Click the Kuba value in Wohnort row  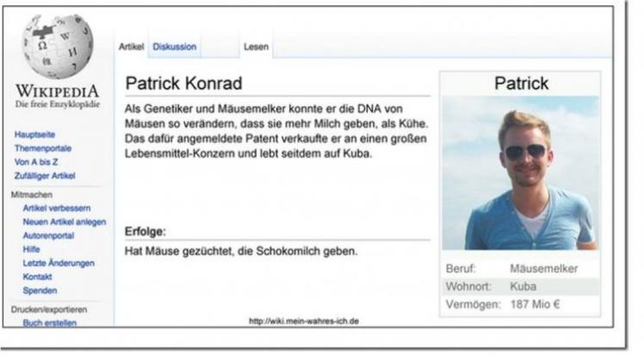pos(523,286)
